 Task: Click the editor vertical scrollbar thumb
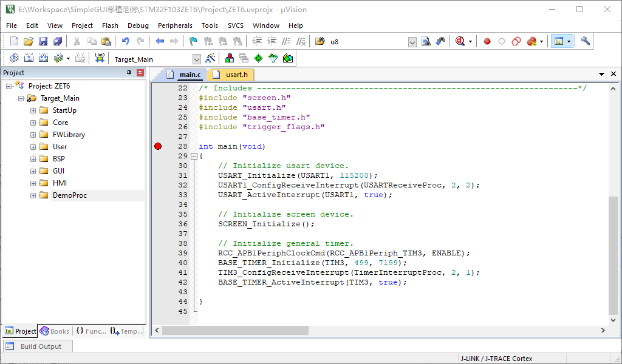click(613, 255)
